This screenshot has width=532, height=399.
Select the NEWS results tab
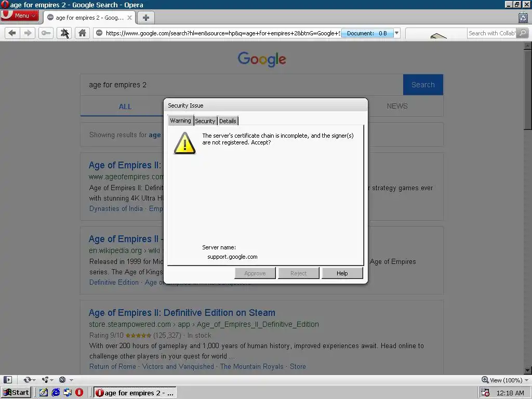coord(397,106)
